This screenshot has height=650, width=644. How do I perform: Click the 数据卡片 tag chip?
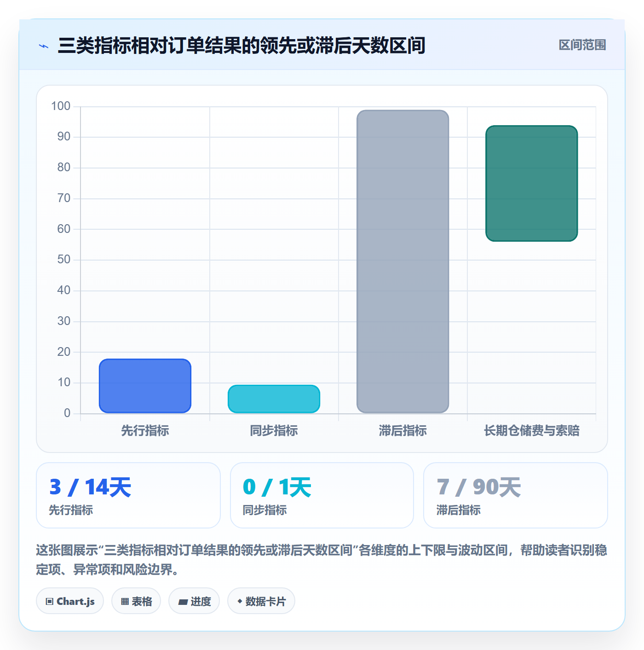coord(261,601)
